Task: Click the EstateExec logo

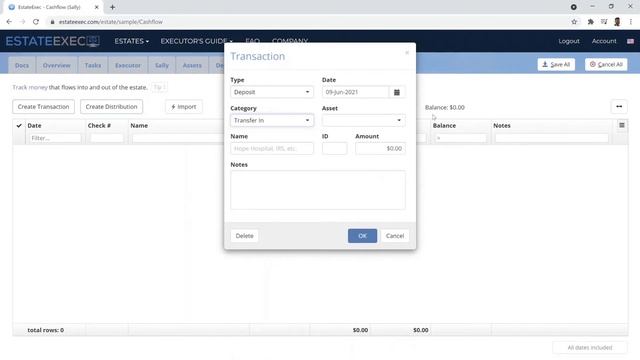Action: pyautogui.click(x=52, y=41)
